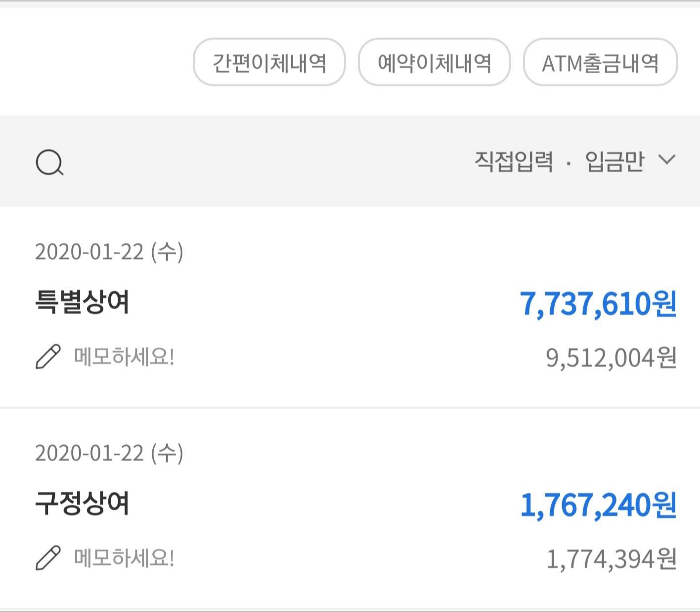Tap the gray search filter bar
Image resolution: width=700 pixels, height=612 pixels.
click(350, 161)
